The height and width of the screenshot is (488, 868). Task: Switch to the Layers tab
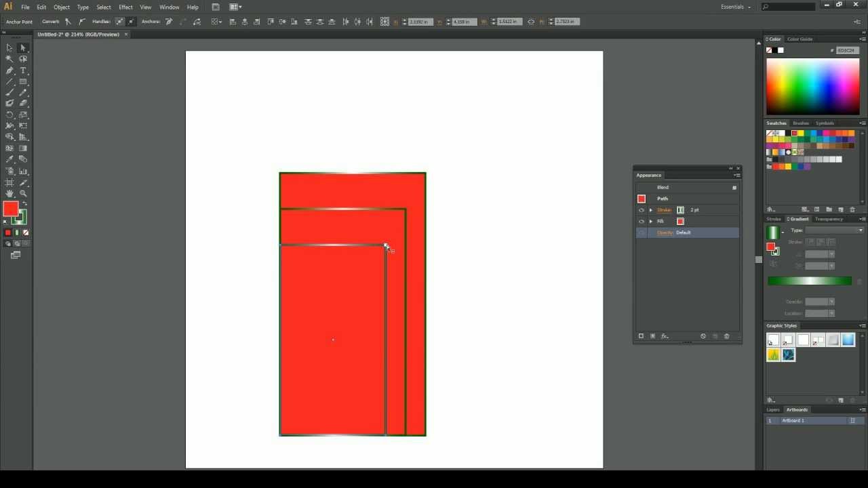(773, 410)
